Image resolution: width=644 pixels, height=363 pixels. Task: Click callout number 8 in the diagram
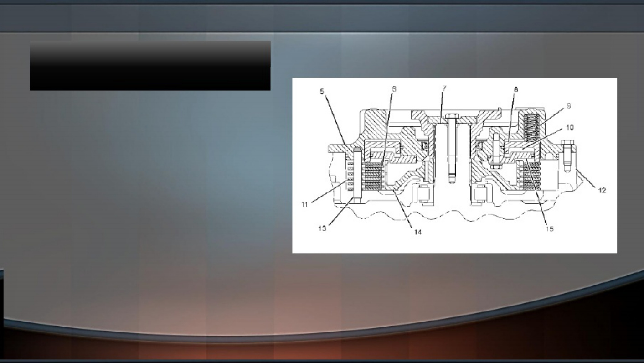[x=516, y=90]
